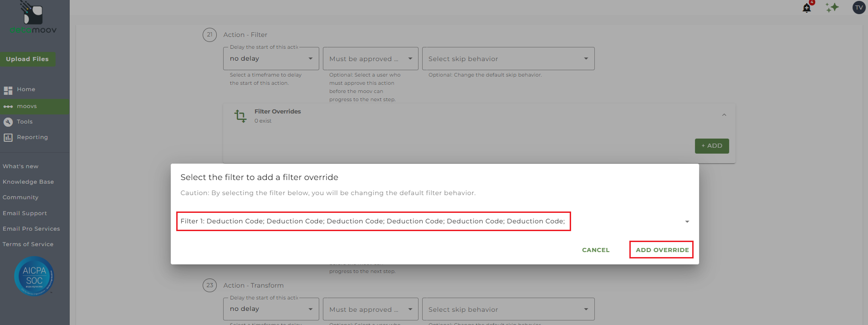Open step 23 Must be approved dropdown

click(x=371, y=309)
